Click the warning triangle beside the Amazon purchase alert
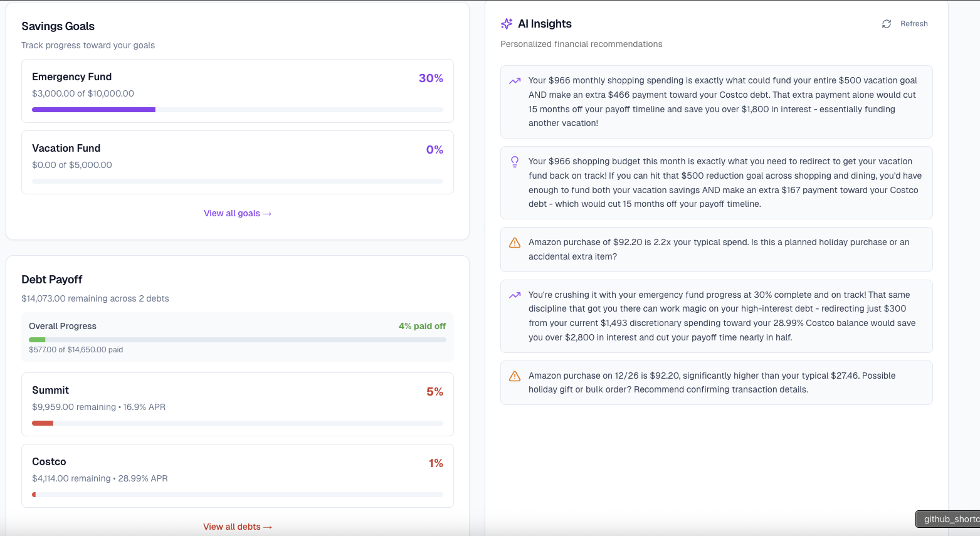 point(514,243)
